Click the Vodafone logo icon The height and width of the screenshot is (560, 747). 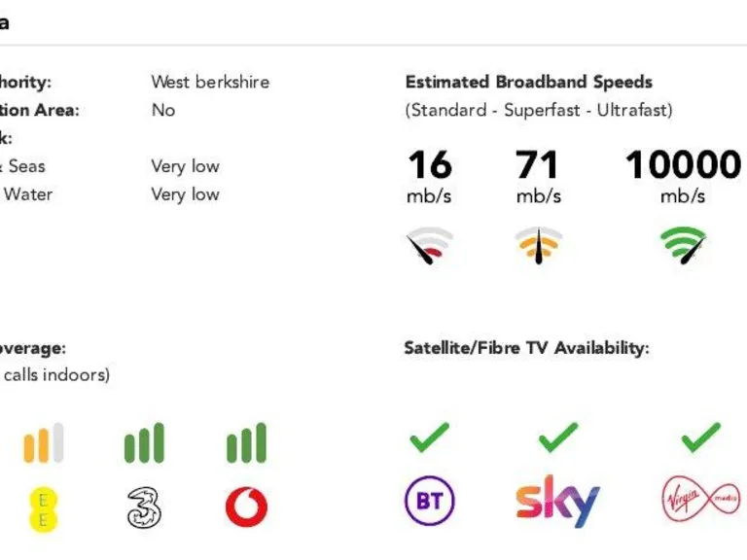coord(246,507)
